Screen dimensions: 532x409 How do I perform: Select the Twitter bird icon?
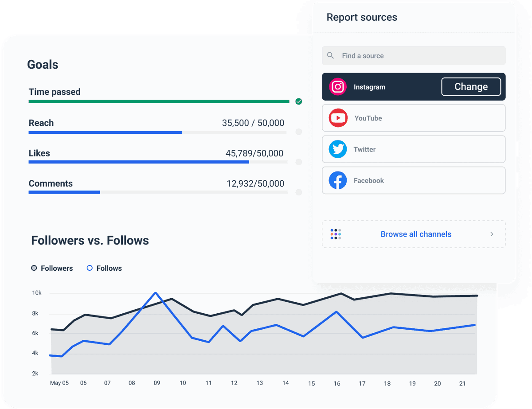(338, 149)
